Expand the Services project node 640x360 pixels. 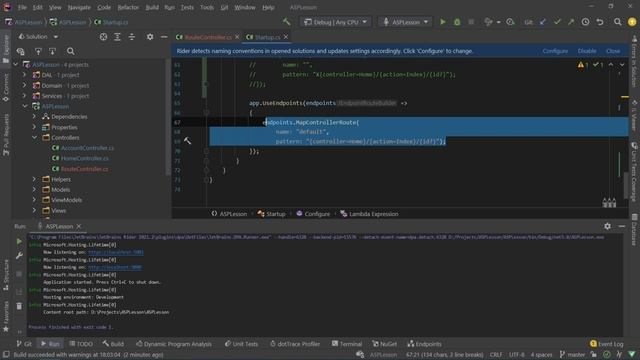(24, 96)
